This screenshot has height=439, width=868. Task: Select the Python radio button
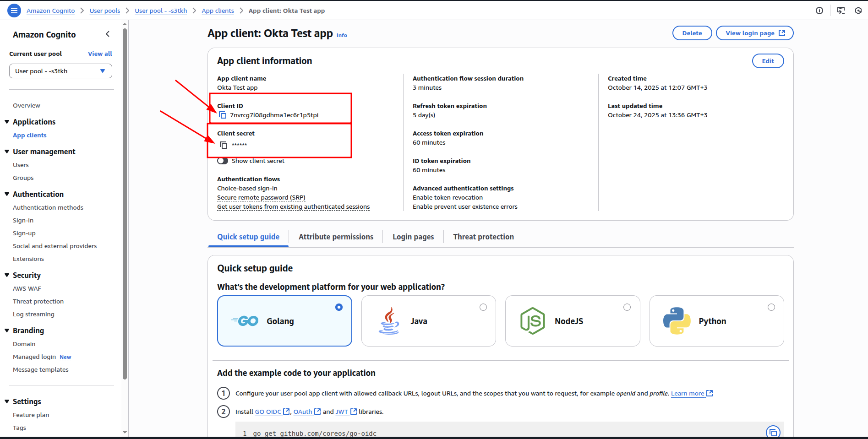771,307
